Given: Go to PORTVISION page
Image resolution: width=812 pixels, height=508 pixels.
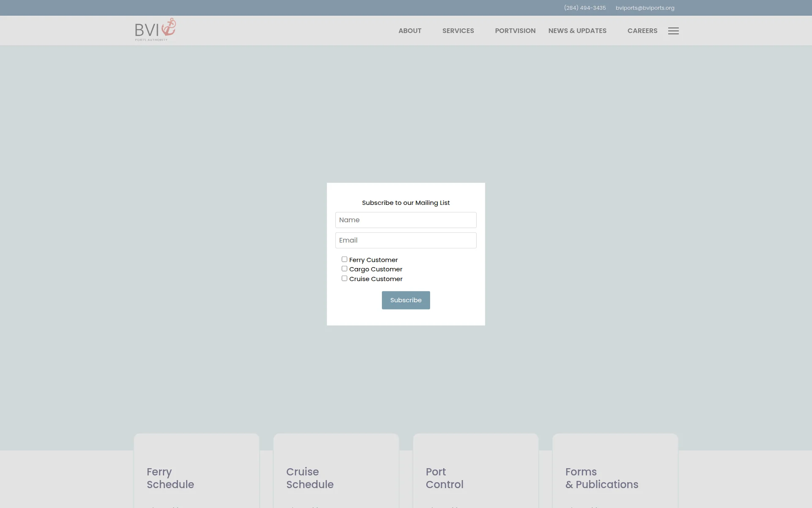Looking at the screenshot, I should click(x=515, y=31).
